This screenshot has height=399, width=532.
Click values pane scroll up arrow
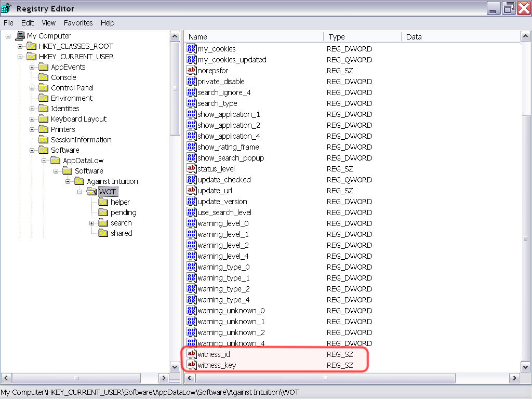pos(525,36)
